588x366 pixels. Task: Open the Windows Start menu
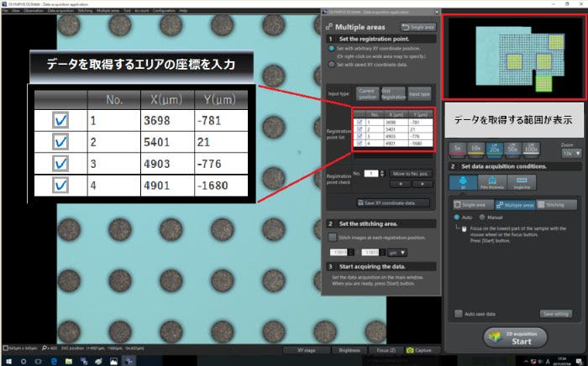click(x=8, y=362)
